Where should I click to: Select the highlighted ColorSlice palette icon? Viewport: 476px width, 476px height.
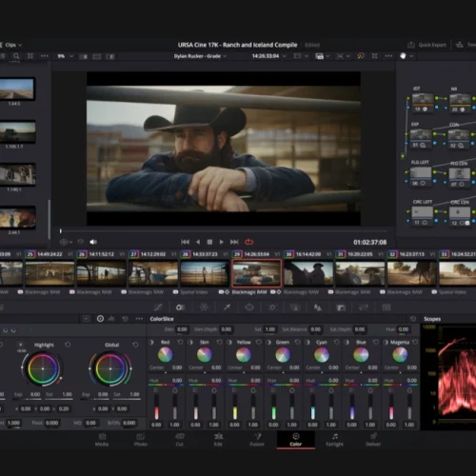click(180, 307)
